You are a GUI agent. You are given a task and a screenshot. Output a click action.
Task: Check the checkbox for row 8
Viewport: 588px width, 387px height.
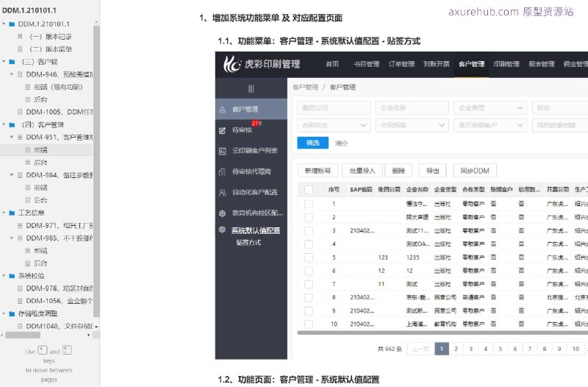pyautogui.click(x=309, y=297)
